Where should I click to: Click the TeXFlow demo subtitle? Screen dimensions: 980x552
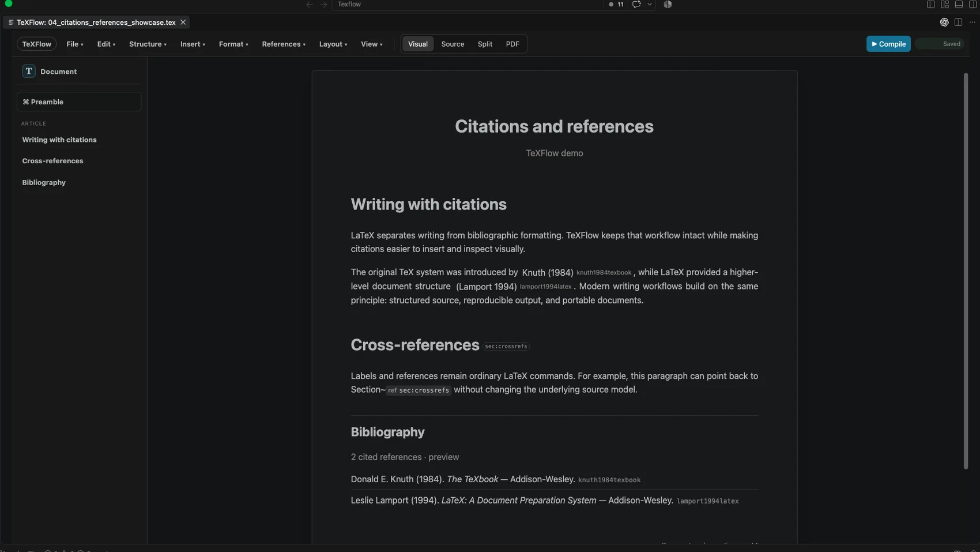(x=554, y=153)
